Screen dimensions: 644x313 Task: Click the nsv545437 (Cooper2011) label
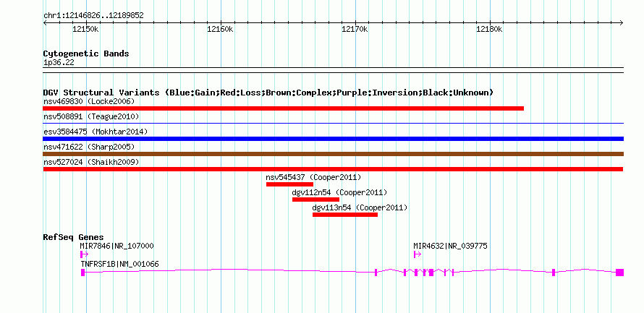(313, 177)
